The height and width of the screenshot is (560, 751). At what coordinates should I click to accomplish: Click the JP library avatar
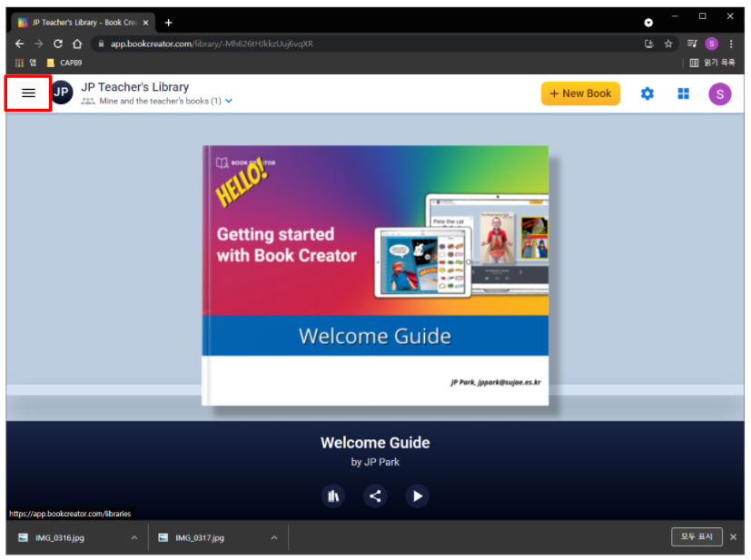click(62, 93)
